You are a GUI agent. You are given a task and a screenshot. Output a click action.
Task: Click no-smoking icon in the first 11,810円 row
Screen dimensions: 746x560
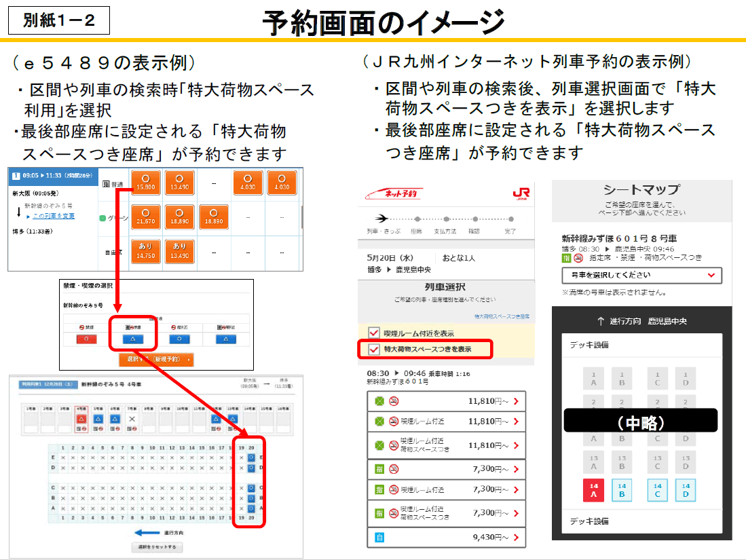[394, 401]
